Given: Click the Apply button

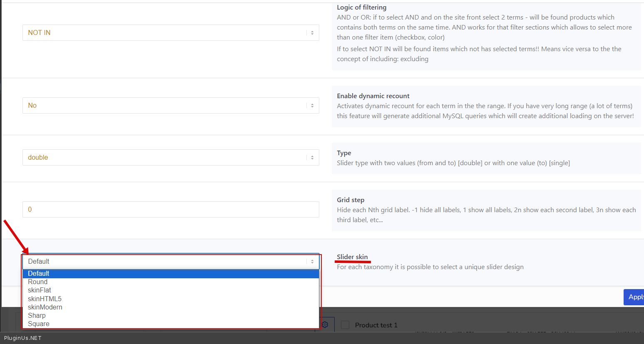Looking at the screenshot, I should tap(634, 297).
